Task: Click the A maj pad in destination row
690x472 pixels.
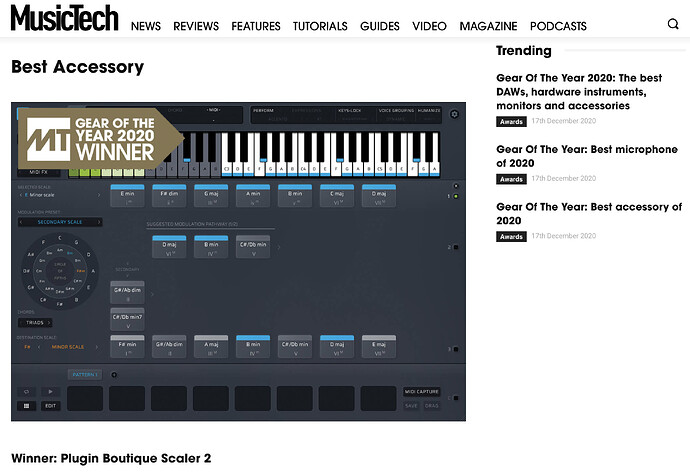Action: tap(211, 347)
